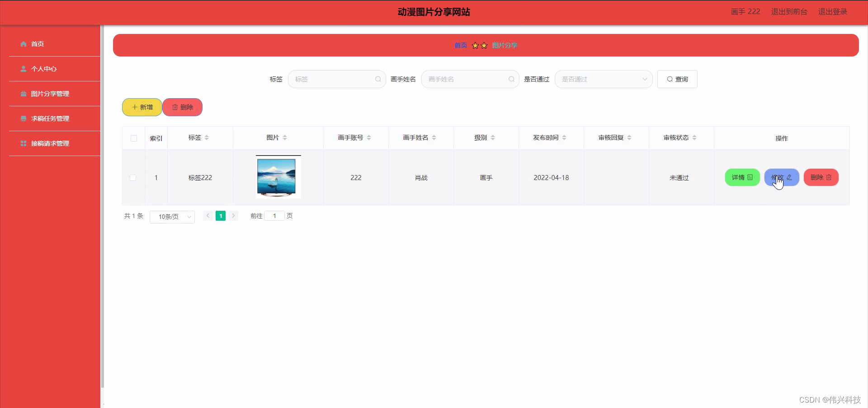Click the trash icon on the red 删除 button
868x408 pixels.
click(x=175, y=107)
